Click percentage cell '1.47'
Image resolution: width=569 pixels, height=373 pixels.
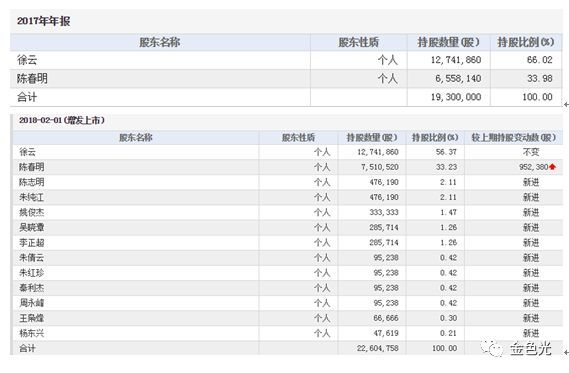448,212
